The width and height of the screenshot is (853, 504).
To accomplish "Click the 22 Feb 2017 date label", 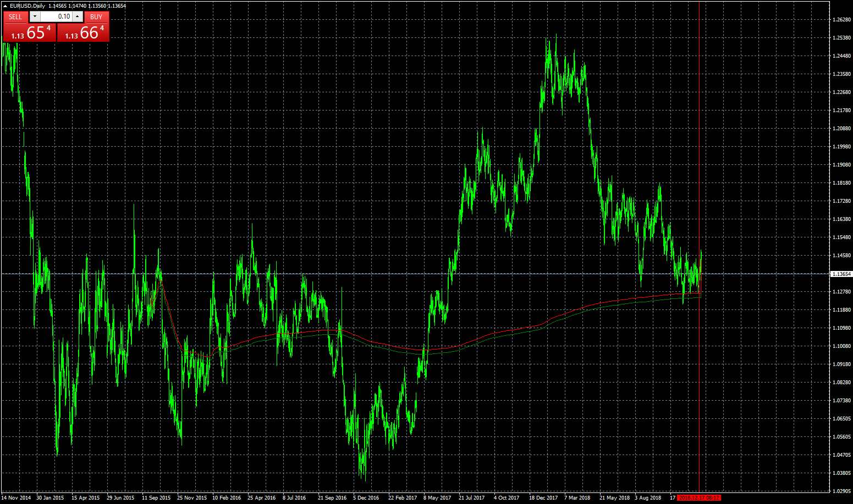I will [x=403, y=498].
